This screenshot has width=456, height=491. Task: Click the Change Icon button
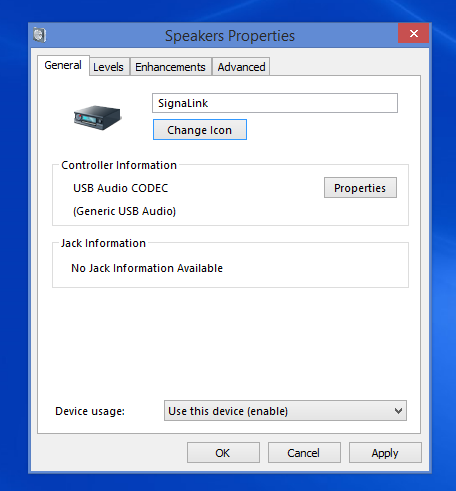pyautogui.click(x=200, y=130)
